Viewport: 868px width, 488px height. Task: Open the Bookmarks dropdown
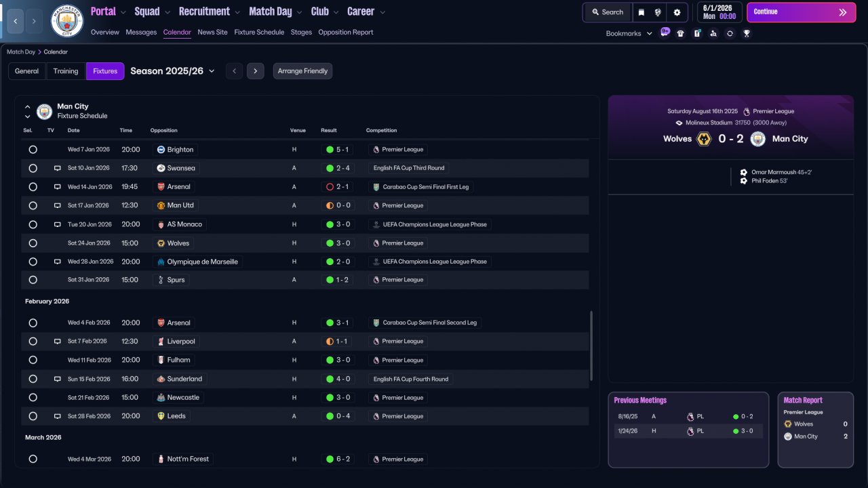click(629, 33)
